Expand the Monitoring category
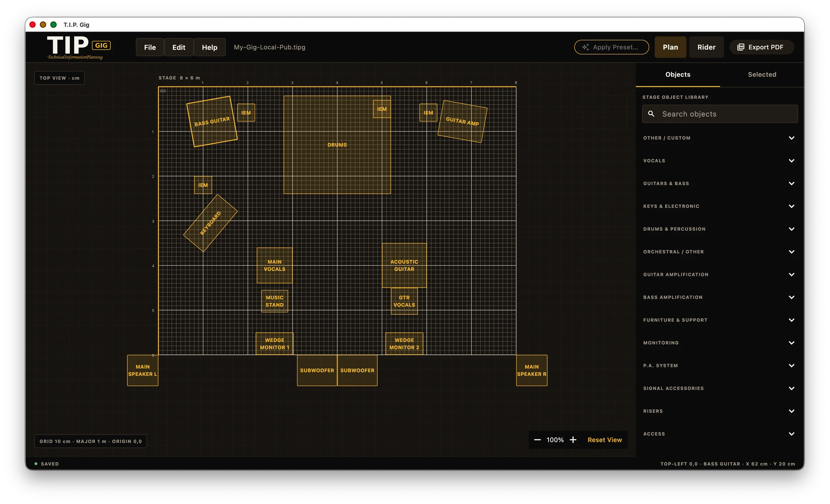 click(720, 343)
